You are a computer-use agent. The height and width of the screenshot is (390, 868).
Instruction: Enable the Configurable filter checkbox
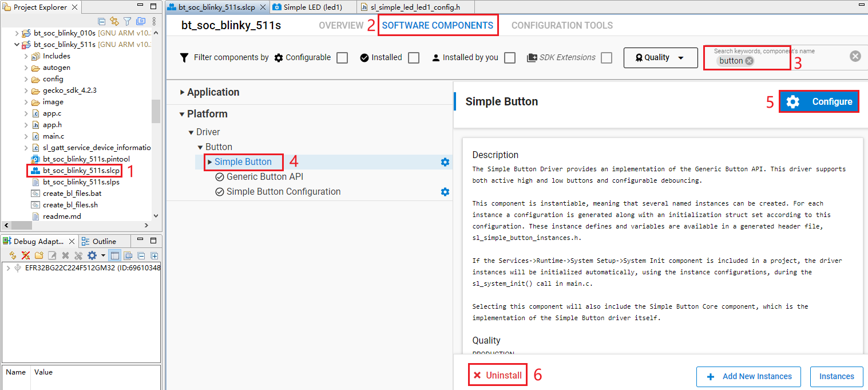coord(342,58)
